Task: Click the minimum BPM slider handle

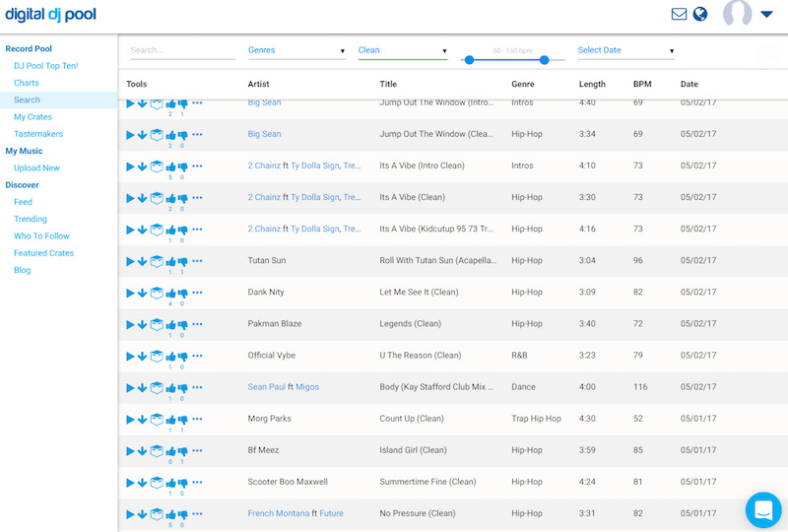Action: click(x=470, y=60)
